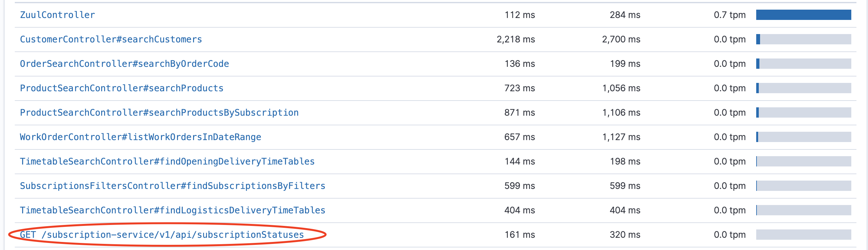The width and height of the screenshot is (868, 250).
Task: Open TimetableSearchController#findLogisticsDeliveryTimeTables link
Action: click(x=173, y=210)
